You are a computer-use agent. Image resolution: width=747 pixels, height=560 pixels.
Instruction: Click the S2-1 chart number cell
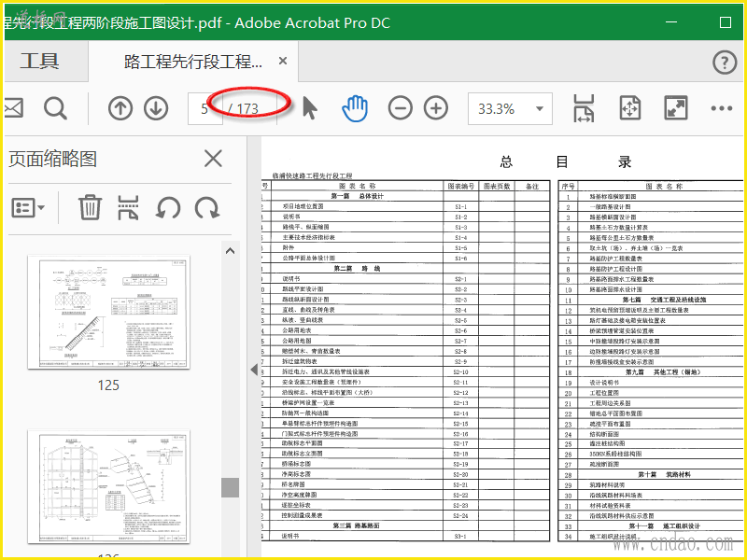coord(460,279)
